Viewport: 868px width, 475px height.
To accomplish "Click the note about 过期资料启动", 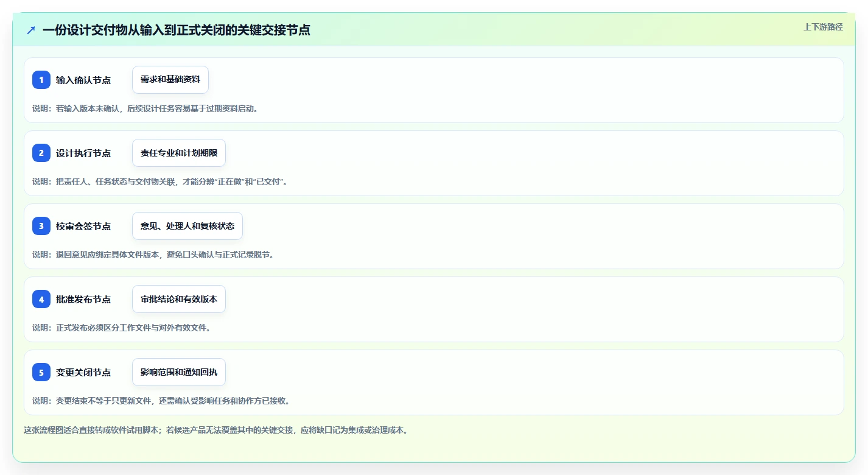I will tap(145, 108).
